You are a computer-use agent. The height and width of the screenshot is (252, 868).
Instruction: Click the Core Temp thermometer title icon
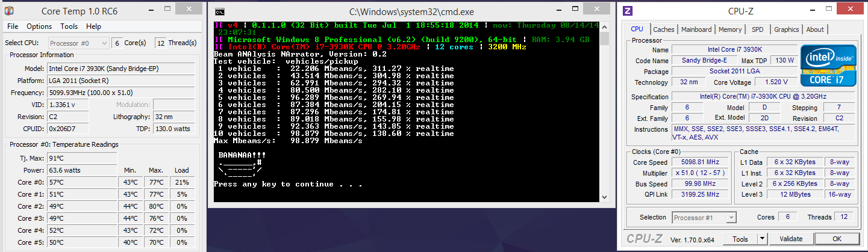point(10,10)
